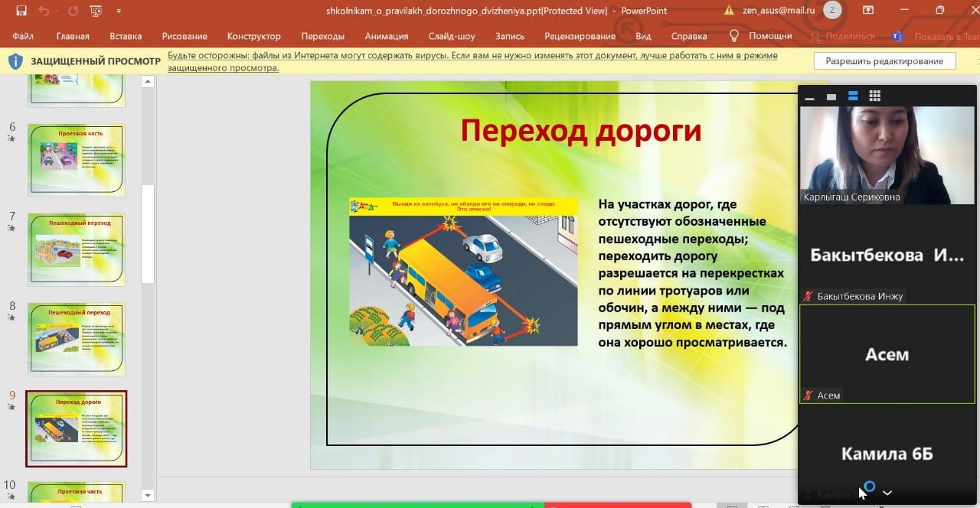Open the Анимация ribbon tab
Viewport: 980px width, 508px height.
pos(387,36)
